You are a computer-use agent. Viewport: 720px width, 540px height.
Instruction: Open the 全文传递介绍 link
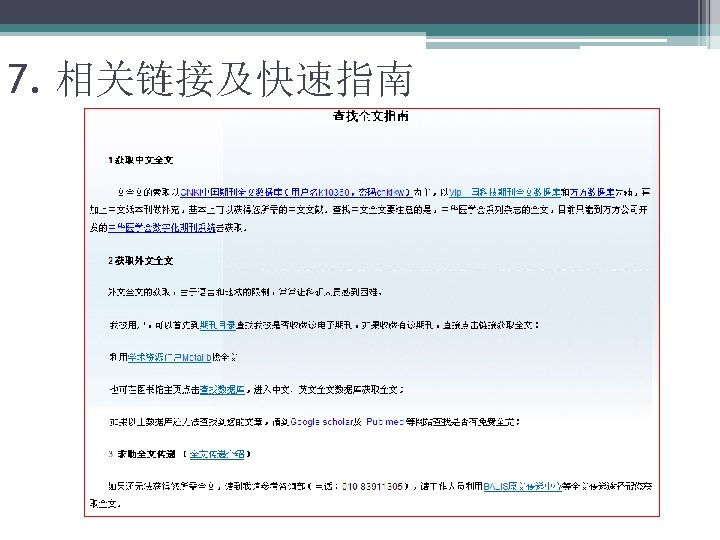[217, 454]
